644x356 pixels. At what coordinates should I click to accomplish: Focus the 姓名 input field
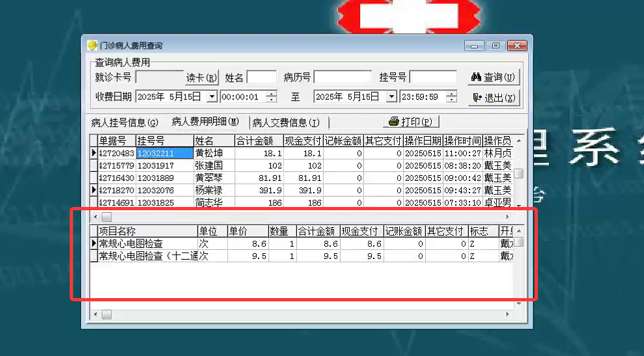(262, 77)
